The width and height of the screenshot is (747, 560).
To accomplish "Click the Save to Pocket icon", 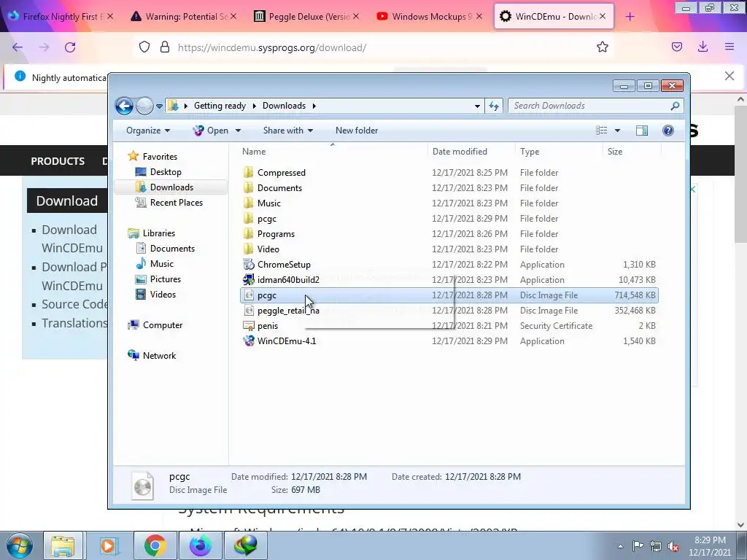I will (x=677, y=47).
